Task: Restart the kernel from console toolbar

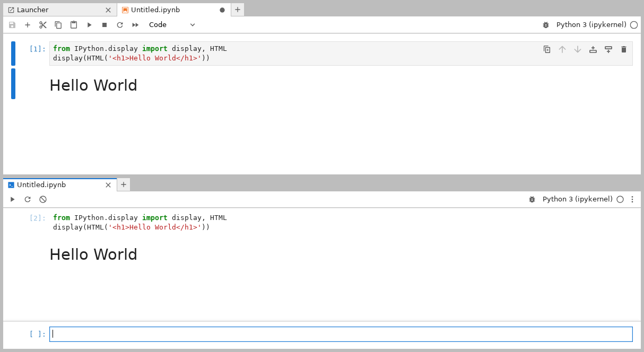Action: pos(28,199)
